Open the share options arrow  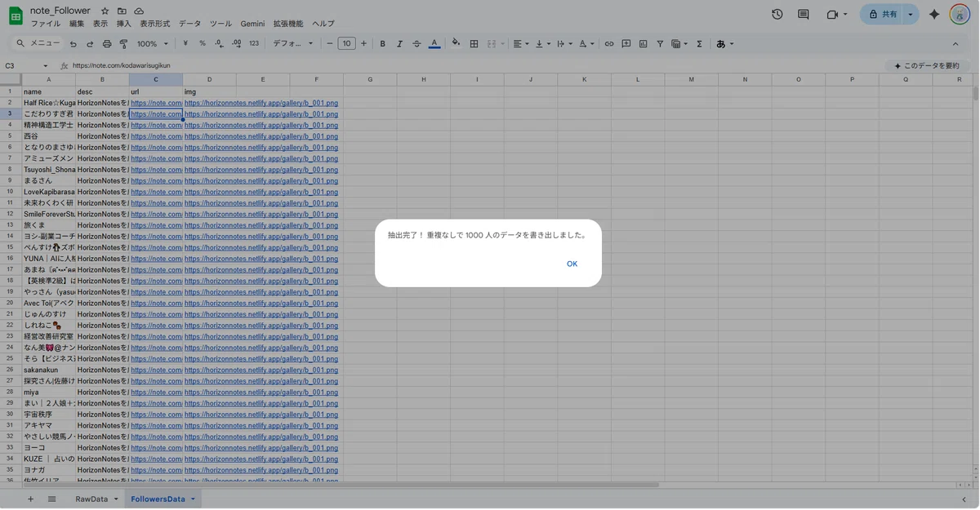(911, 15)
